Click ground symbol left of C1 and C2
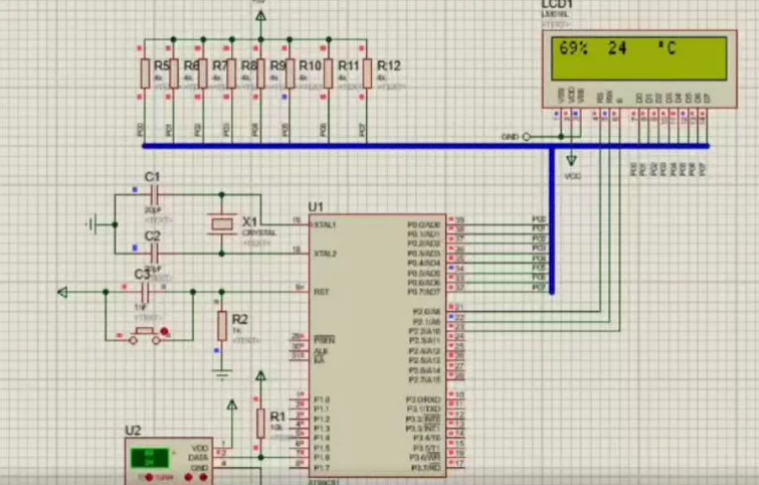The height and width of the screenshot is (485, 759). [92, 225]
